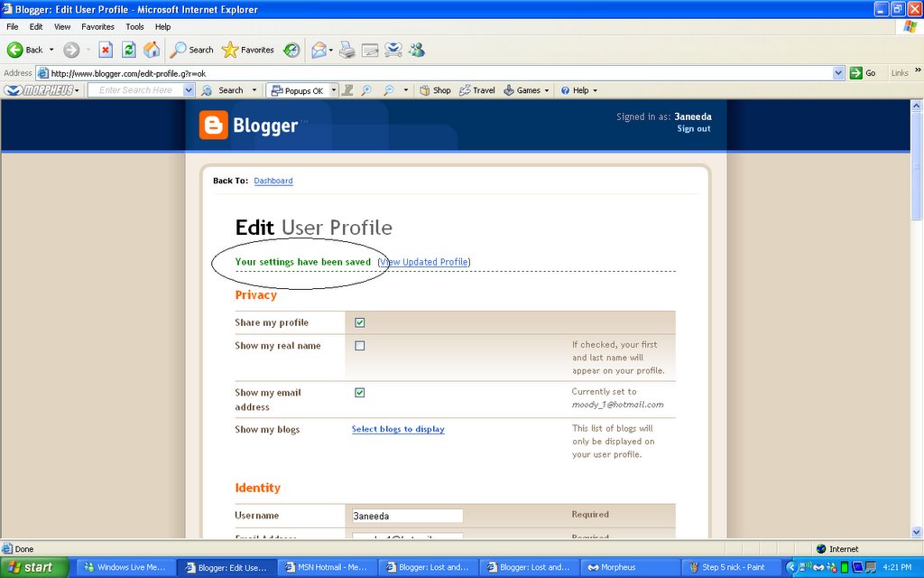
Task: Click the Morpheus Travel button
Action: coord(476,90)
